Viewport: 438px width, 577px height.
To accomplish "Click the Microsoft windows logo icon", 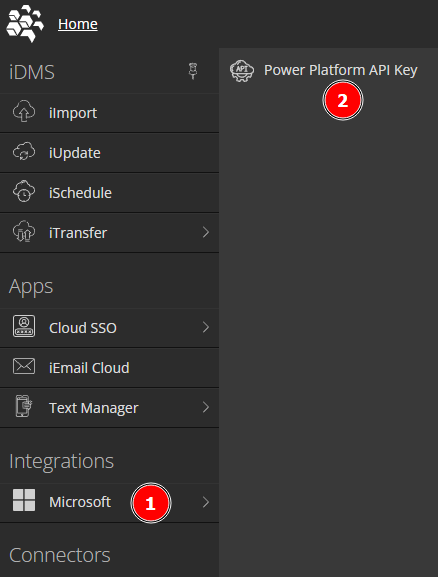I will tap(24, 500).
